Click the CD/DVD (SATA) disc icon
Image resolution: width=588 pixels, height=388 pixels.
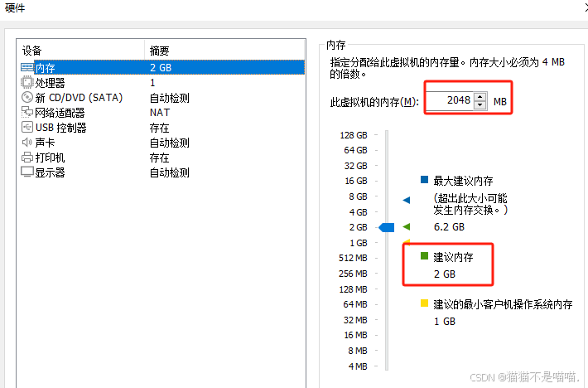27,97
